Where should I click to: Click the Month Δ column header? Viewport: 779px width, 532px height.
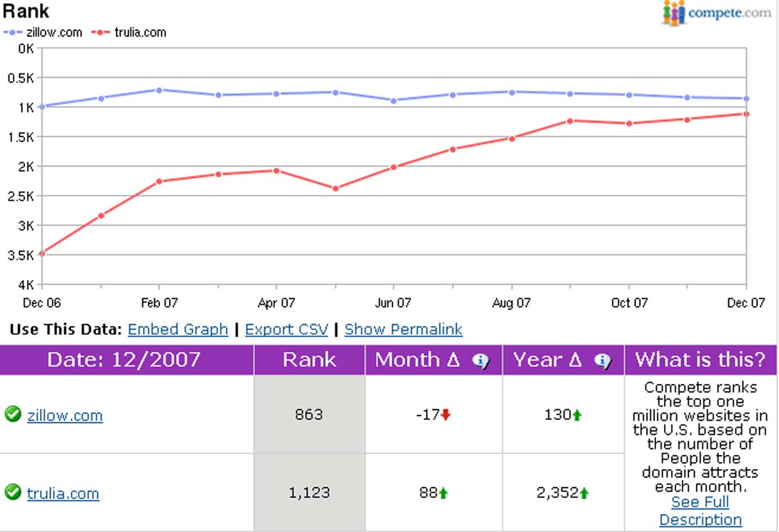click(434, 360)
